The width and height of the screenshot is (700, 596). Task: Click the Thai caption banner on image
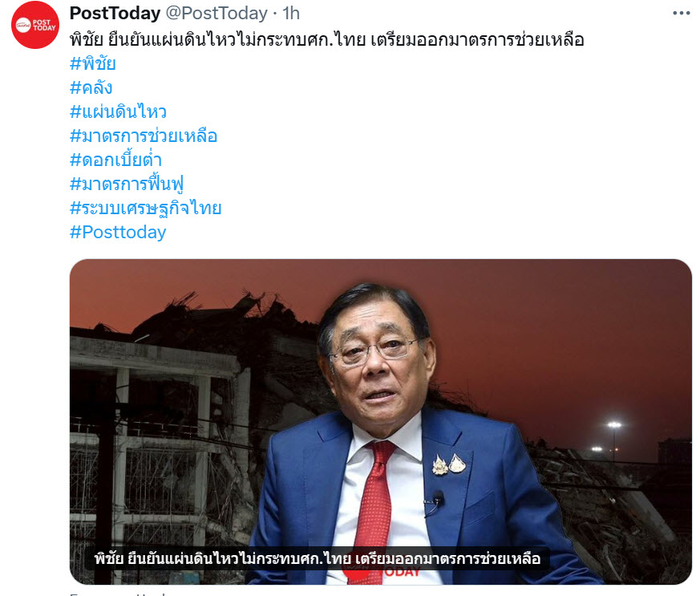click(x=318, y=558)
